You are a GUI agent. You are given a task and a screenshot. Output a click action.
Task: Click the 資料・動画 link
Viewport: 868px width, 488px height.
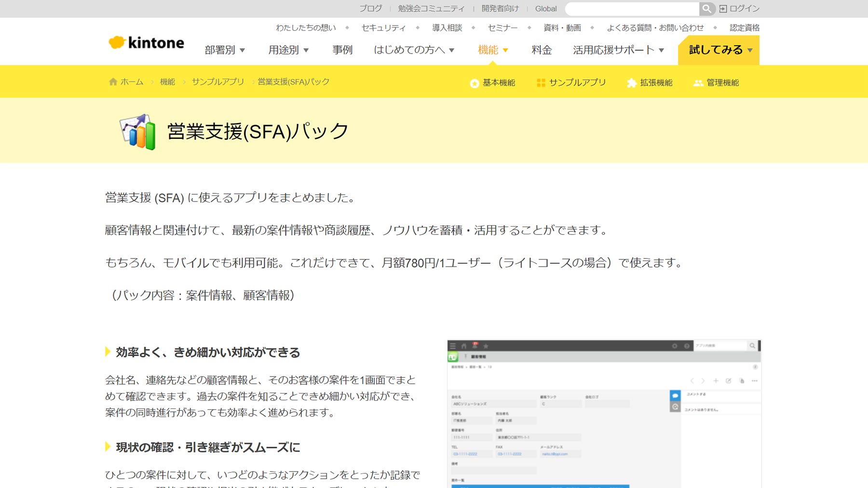pos(562,27)
